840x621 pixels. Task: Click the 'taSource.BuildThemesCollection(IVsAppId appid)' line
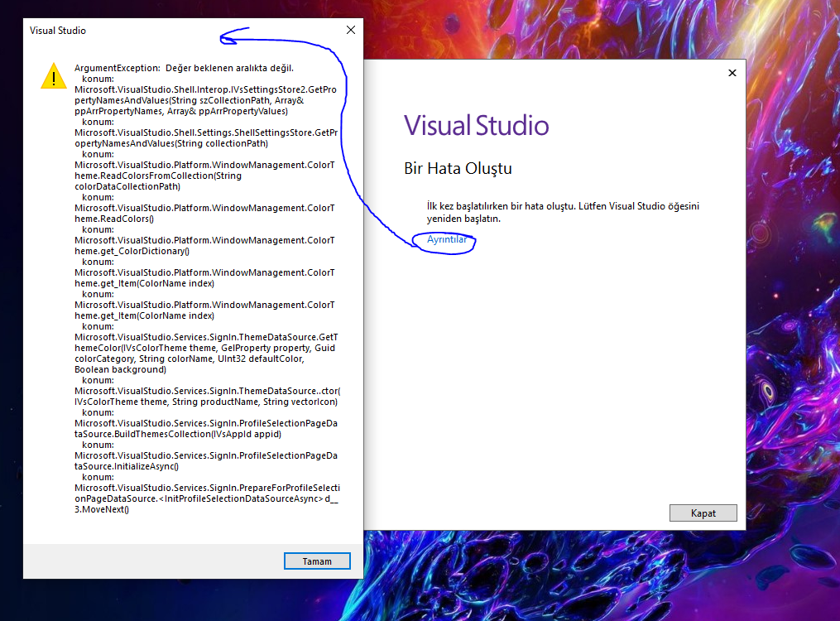[x=178, y=434]
